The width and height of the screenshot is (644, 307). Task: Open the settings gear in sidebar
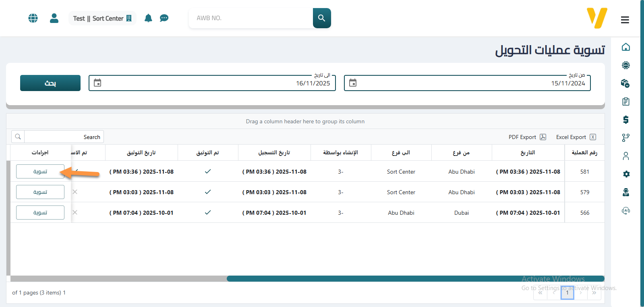(626, 174)
